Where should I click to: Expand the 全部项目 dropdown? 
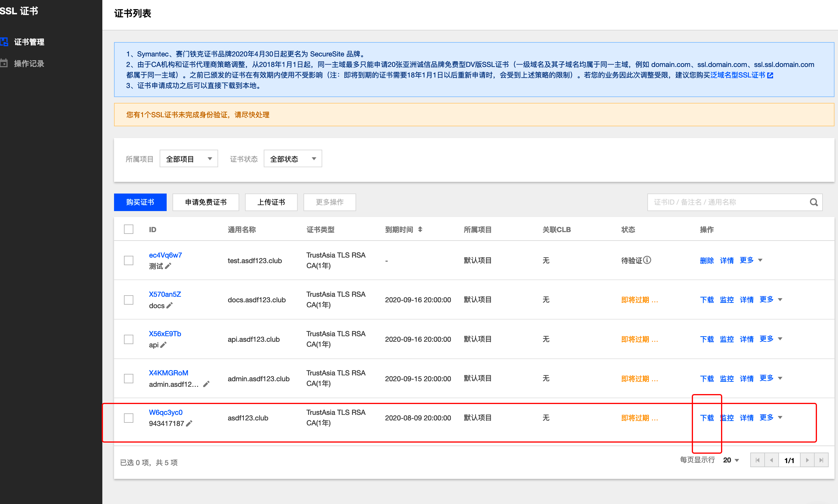pos(189,159)
